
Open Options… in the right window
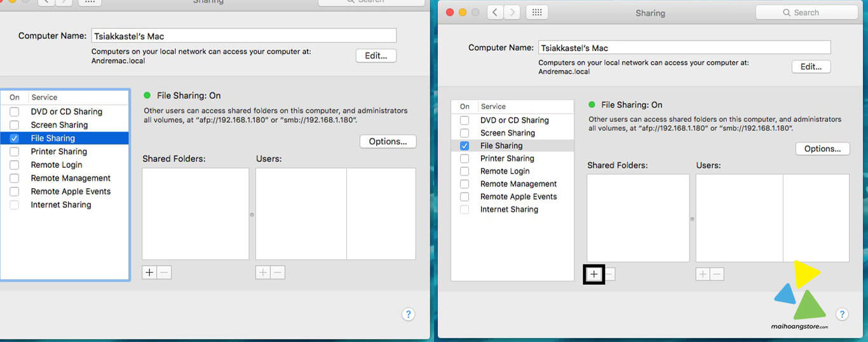822,149
